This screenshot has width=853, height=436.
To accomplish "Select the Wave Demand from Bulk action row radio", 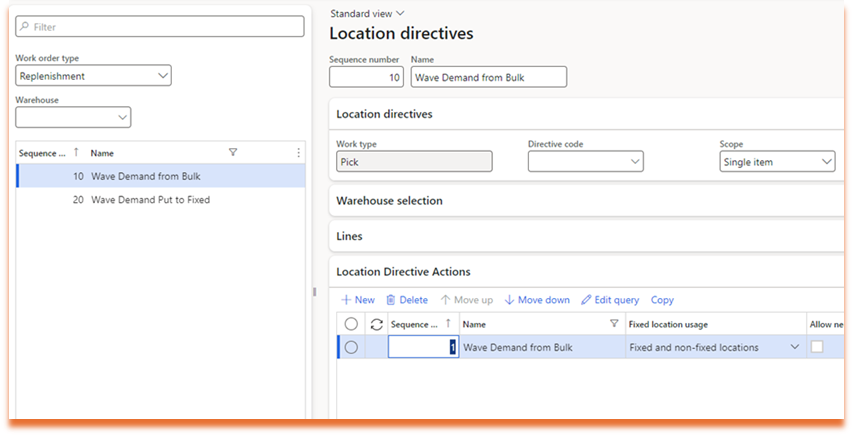I will (x=351, y=347).
